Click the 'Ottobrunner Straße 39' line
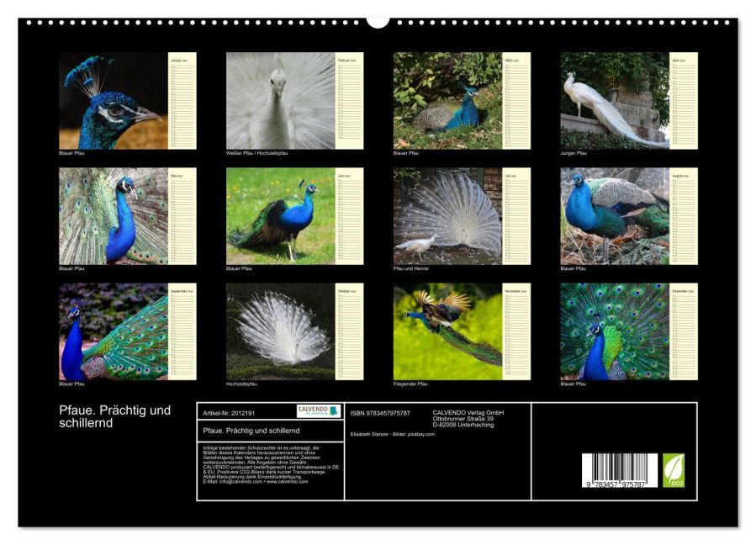Viewport: 756px width, 545px height. pos(463,419)
